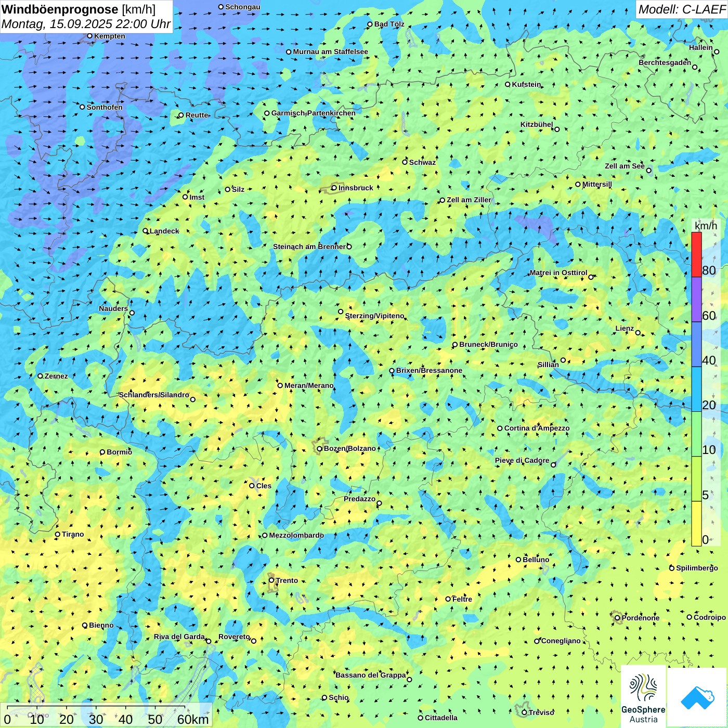Image resolution: width=728 pixels, height=728 pixels.
Task: Click the light blue 20 km/h legend segment
Action: coord(696,389)
